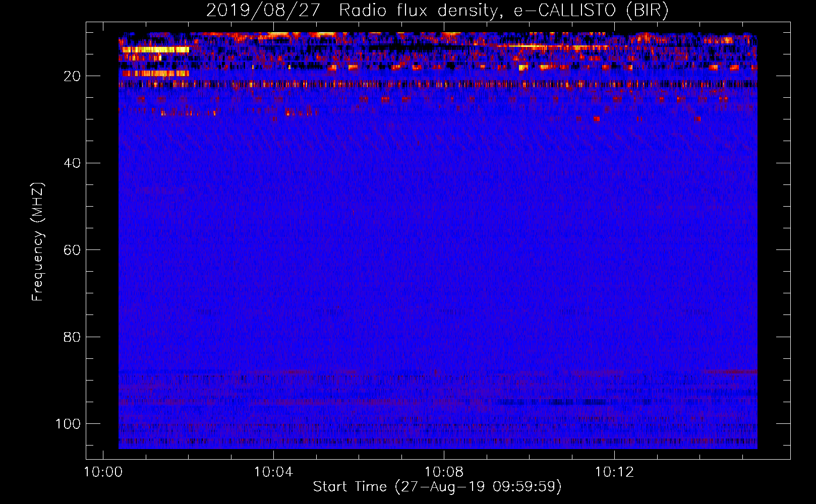Click the '80' frequency tick label
Image resolution: width=816 pixels, height=504 pixels.
pos(72,337)
